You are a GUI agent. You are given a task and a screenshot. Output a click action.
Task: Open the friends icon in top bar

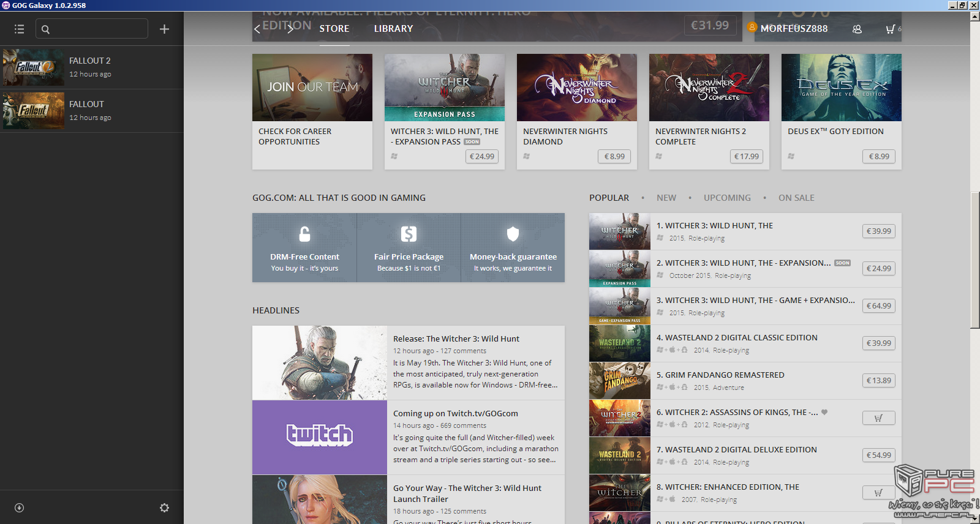pyautogui.click(x=857, y=29)
